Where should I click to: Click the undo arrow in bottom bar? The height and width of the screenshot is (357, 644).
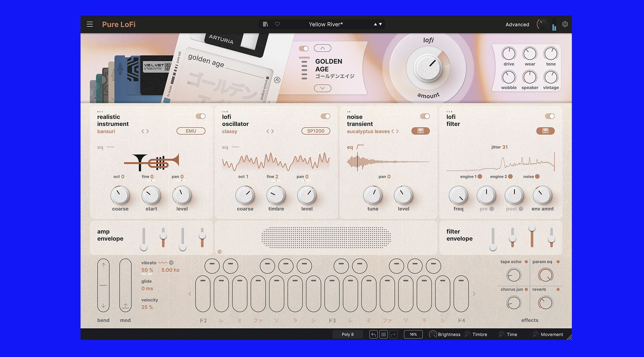pos(373,334)
